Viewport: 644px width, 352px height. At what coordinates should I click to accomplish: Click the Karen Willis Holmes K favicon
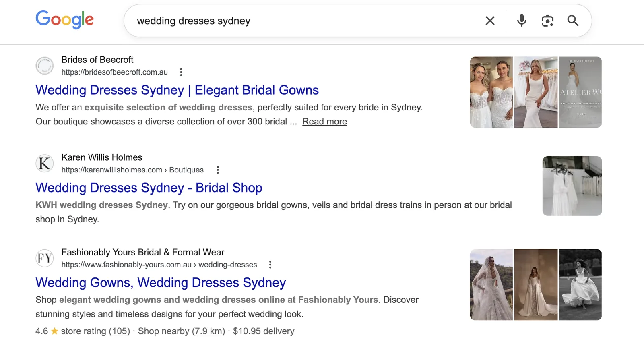pyautogui.click(x=45, y=164)
